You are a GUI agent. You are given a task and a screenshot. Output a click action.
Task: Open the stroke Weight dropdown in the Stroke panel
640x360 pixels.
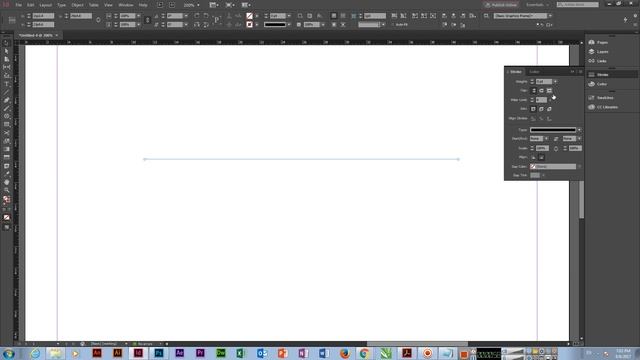coord(555,82)
